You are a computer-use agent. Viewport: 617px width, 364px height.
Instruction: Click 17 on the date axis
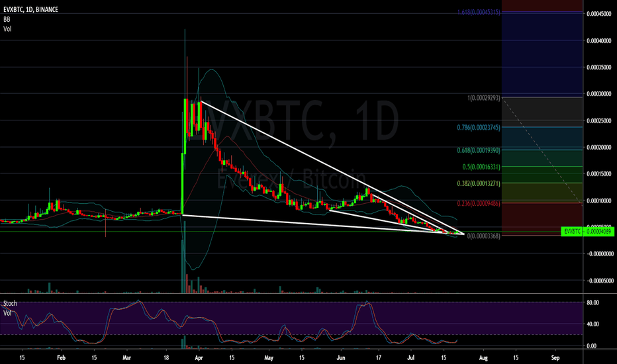click(379, 357)
